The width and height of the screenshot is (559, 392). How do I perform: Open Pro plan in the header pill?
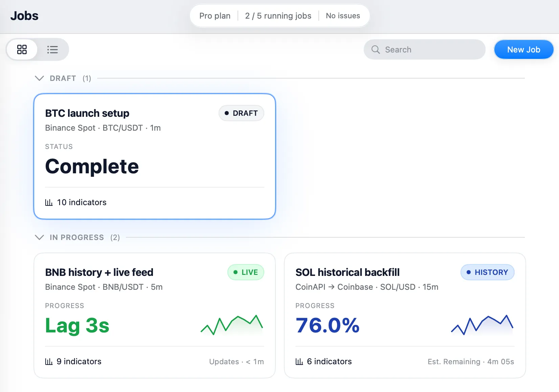coord(215,16)
